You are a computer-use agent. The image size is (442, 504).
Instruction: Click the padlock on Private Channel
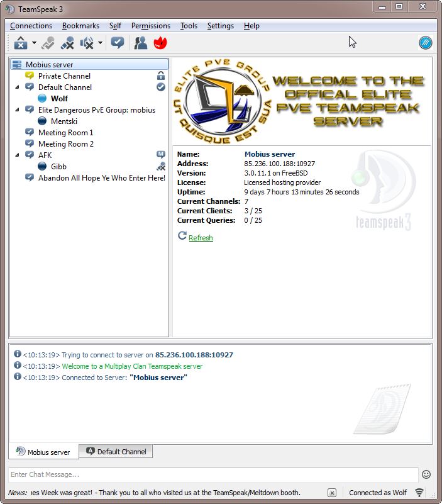(161, 76)
